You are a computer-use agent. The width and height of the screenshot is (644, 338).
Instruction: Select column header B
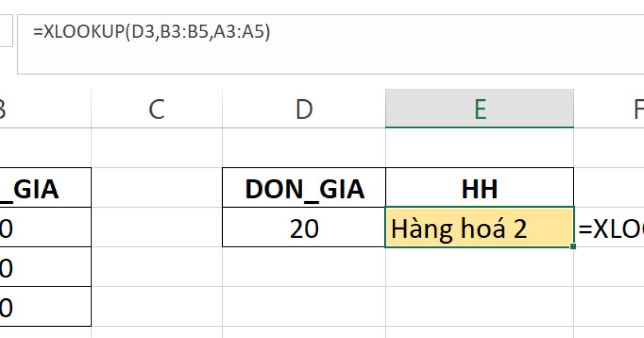5,109
